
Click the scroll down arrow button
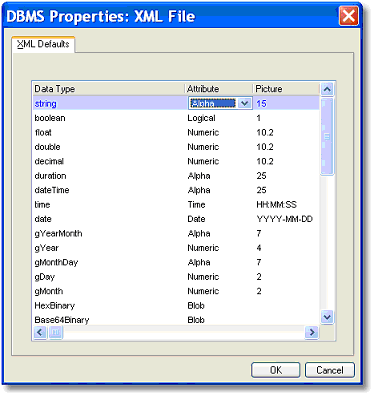327,317
